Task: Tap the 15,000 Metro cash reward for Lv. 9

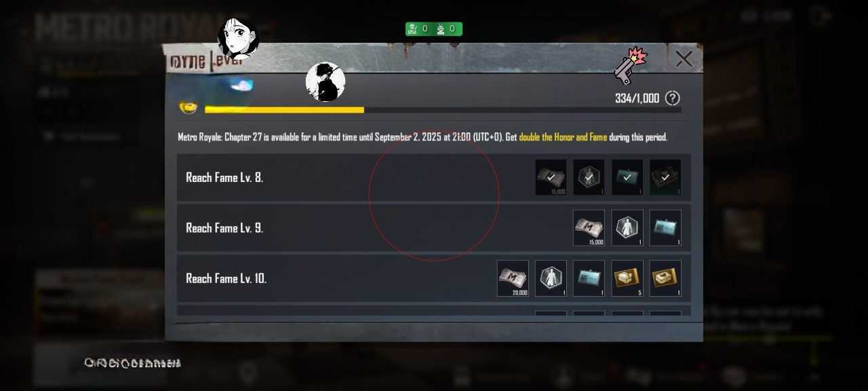Action: coord(589,228)
